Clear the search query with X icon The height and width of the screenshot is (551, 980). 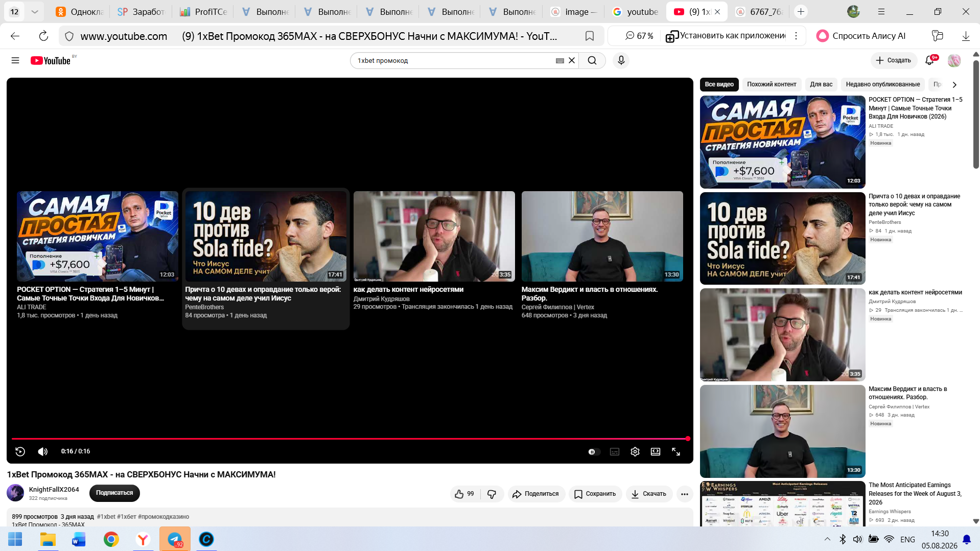point(572,60)
